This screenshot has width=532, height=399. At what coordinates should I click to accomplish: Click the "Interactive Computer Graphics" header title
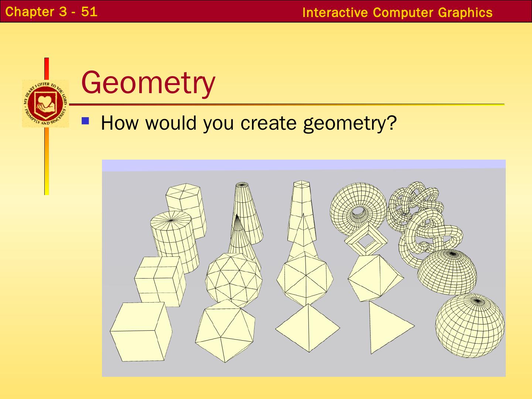point(397,13)
